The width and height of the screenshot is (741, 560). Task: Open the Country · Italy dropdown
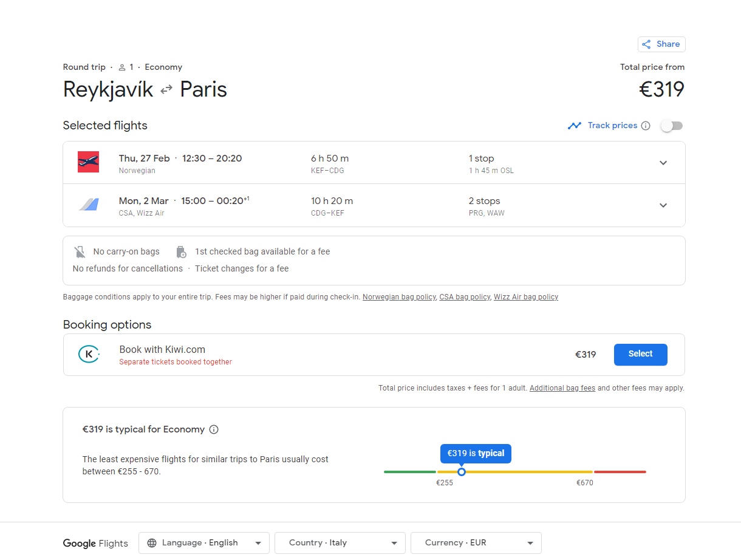point(340,543)
